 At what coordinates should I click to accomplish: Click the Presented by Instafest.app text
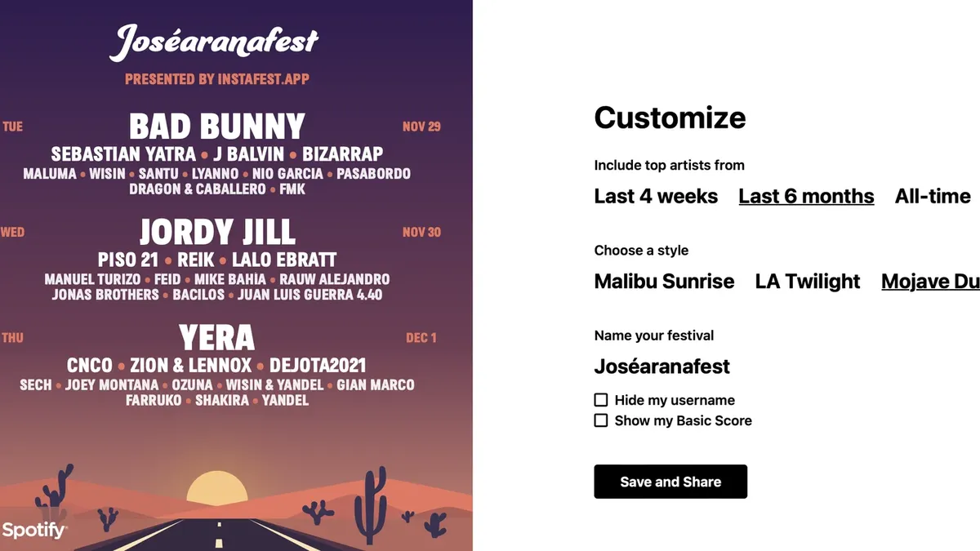(217, 79)
